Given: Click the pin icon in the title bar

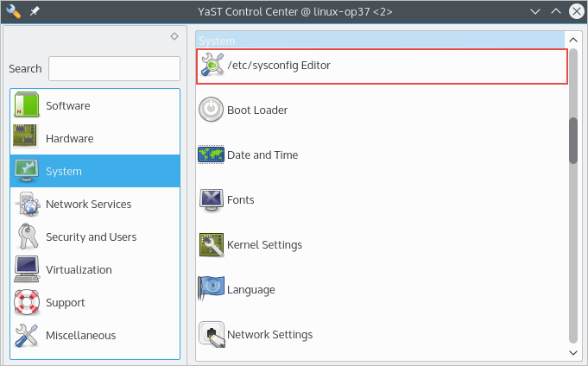Looking at the screenshot, I should coord(35,12).
